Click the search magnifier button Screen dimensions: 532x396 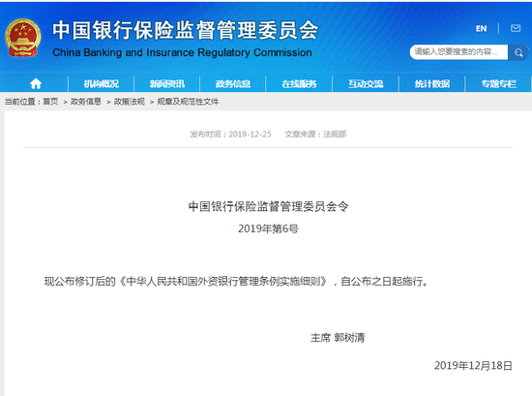click(x=518, y=52)
